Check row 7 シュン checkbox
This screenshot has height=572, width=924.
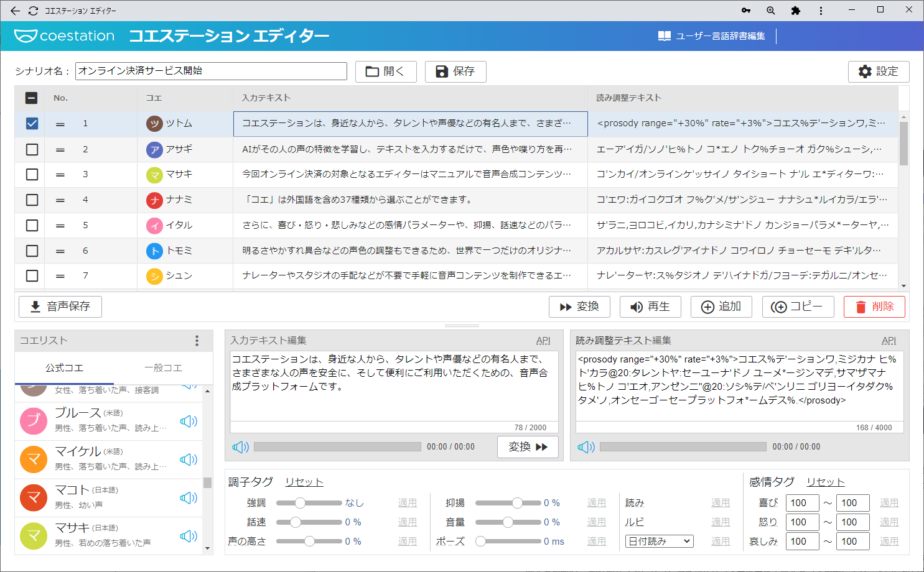tap(32, 275)
